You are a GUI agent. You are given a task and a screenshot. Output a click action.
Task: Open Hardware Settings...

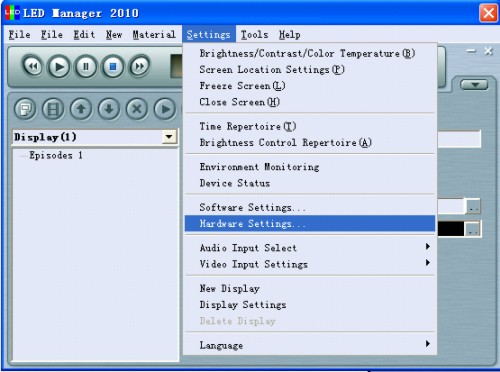click(x=310, y=223)
